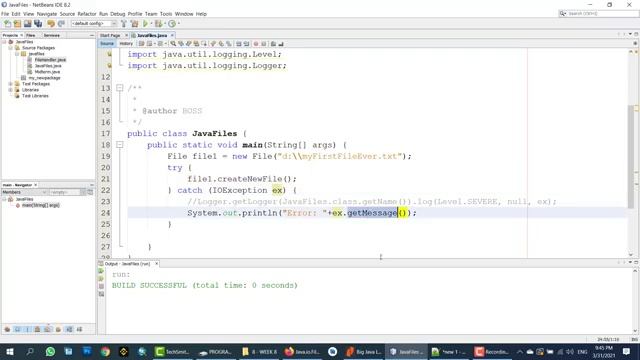Open the Debug menu

point(118,14)
